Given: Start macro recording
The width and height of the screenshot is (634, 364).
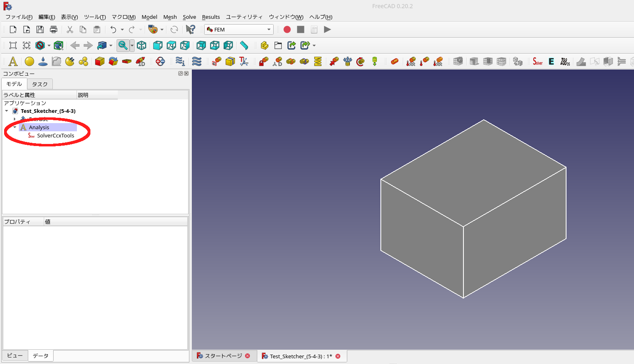Looking at the screenshot, I should pyautogui.click(x=287, y=29).
